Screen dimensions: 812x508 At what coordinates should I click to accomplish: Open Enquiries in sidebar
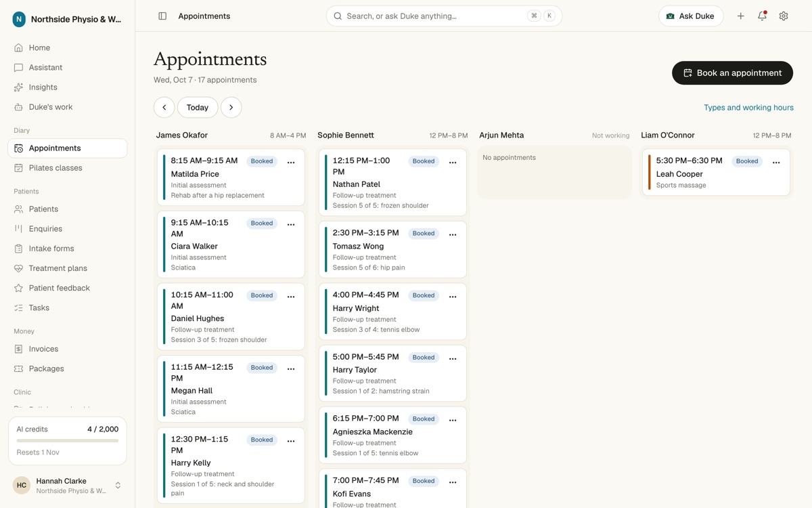[67, 229]
